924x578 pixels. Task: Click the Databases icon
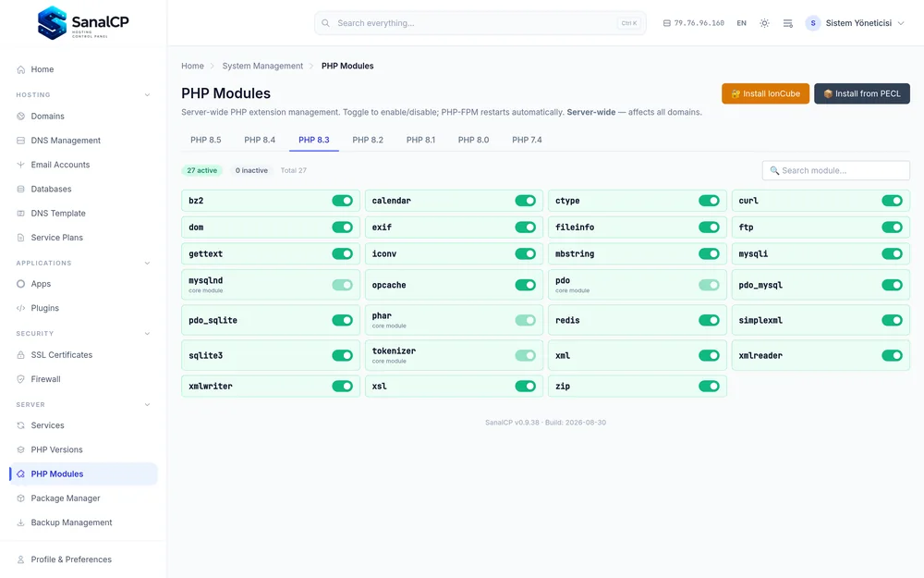[x=20, y=189]
